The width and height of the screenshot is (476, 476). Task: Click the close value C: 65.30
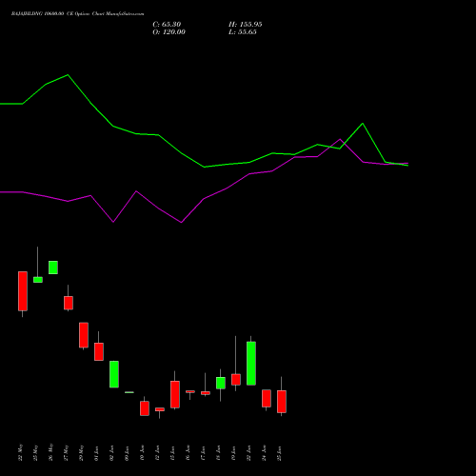167,25
